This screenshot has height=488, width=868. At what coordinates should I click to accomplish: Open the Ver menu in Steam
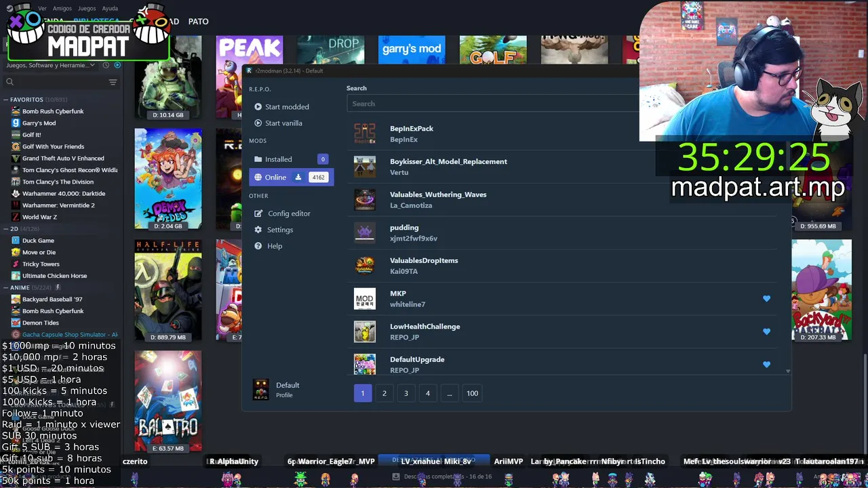pyautogui.click(x=42, y=8)
